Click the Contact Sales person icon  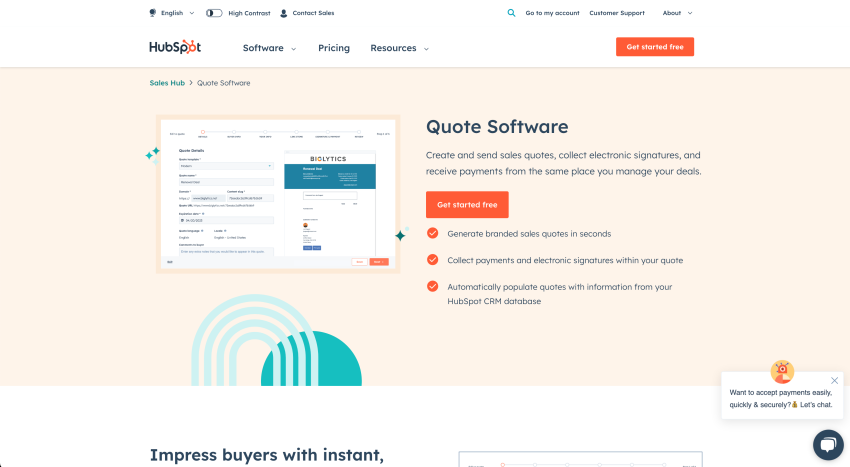point(284,13)
